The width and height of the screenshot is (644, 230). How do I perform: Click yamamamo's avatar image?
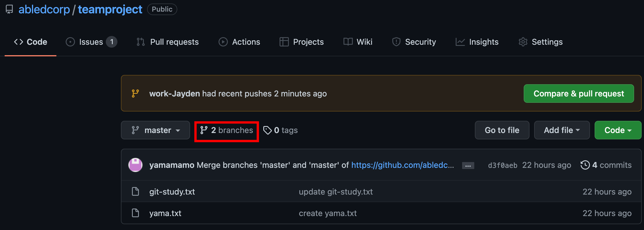135,165
